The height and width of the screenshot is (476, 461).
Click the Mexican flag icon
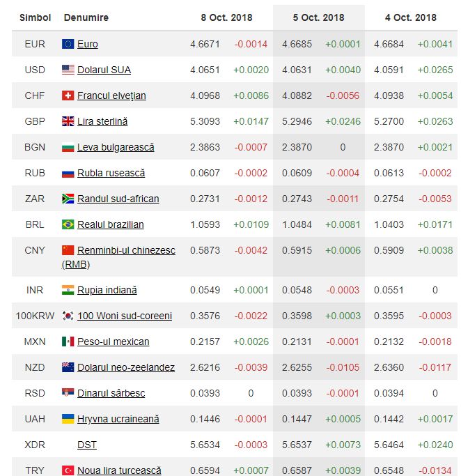pyautogui.click(x=68, y=341)
